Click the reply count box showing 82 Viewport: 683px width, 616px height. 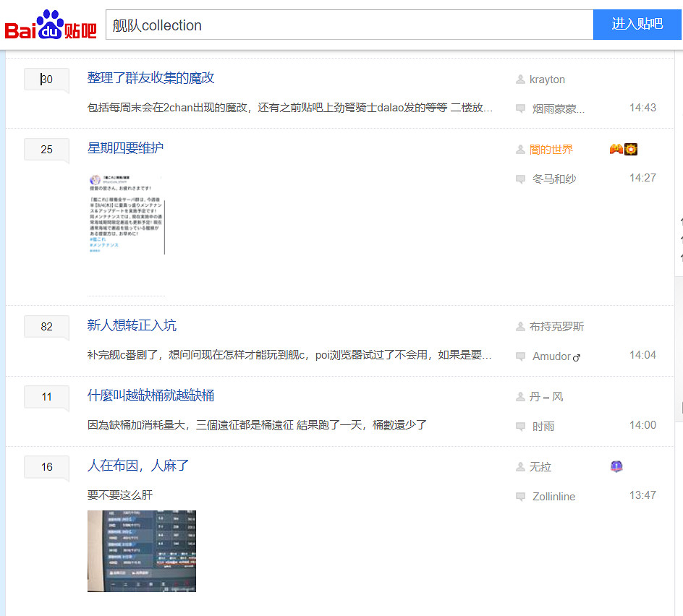click(46, 327)
